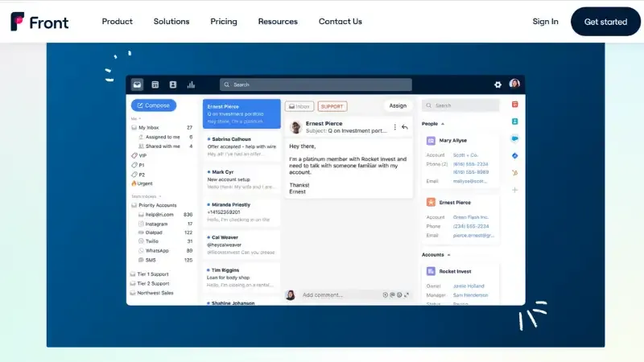644x362 pixels.
Task: Open the Twilio channel
Action: pyautogui.click(x=165, y=241)
